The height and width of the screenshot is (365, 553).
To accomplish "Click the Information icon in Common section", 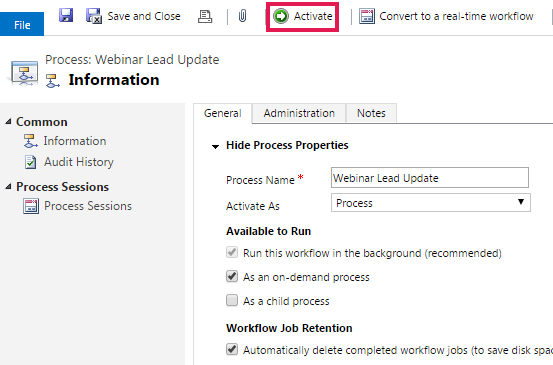I will 30,141.
